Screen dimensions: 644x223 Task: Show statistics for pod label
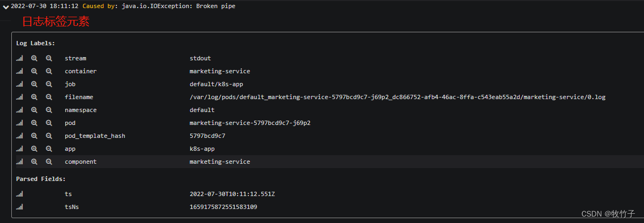(x=19, y=123)
